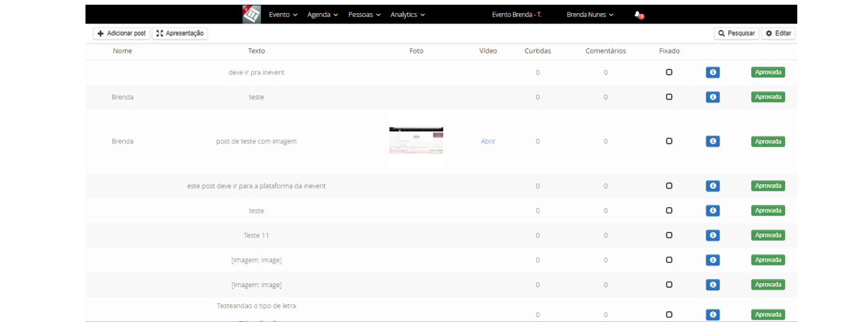Expand the Agenda menu

pos(322,15)
